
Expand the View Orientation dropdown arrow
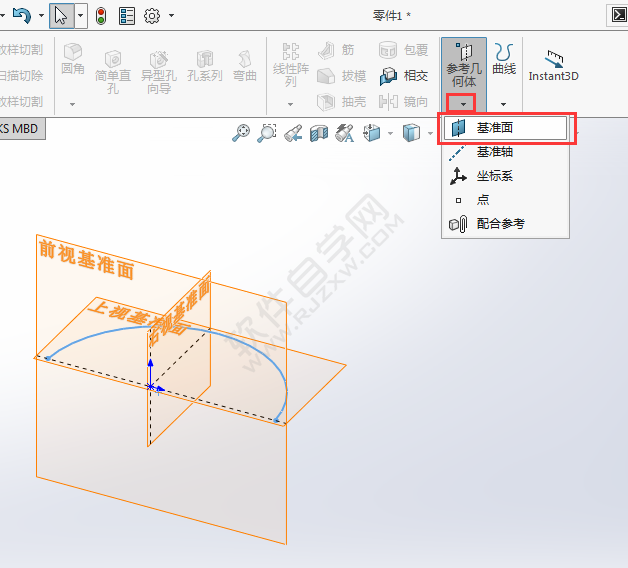(390, 133)
